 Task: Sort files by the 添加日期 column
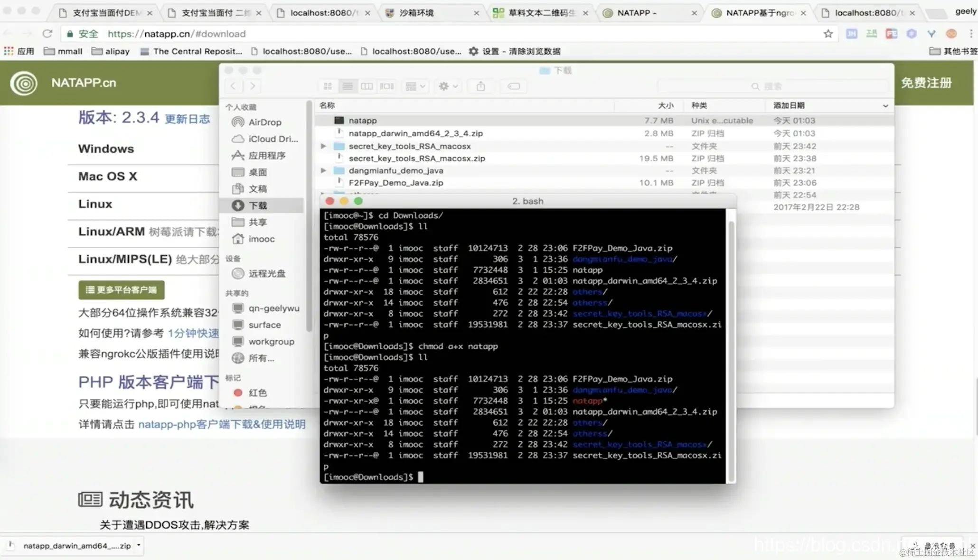coord(789,105)
